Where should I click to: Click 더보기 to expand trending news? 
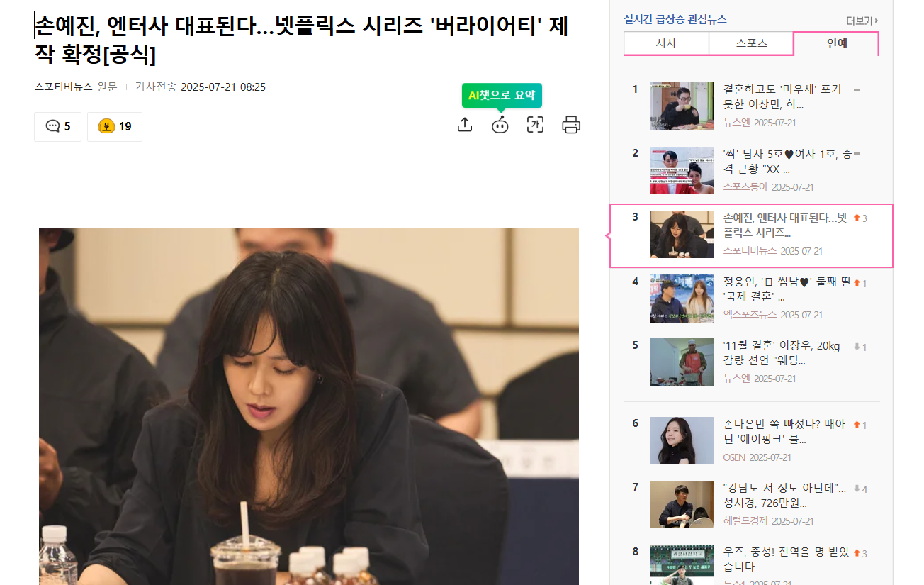coord(862,21)
